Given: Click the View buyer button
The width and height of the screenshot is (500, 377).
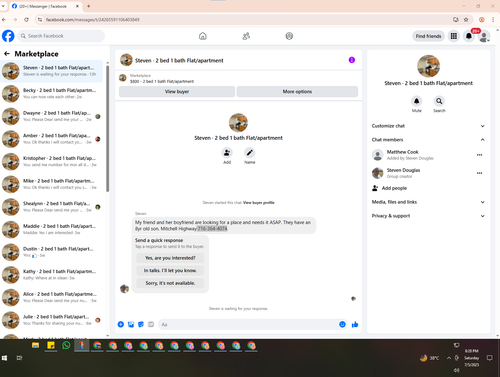Looking at the screenshot, I should tap(177, 92).
